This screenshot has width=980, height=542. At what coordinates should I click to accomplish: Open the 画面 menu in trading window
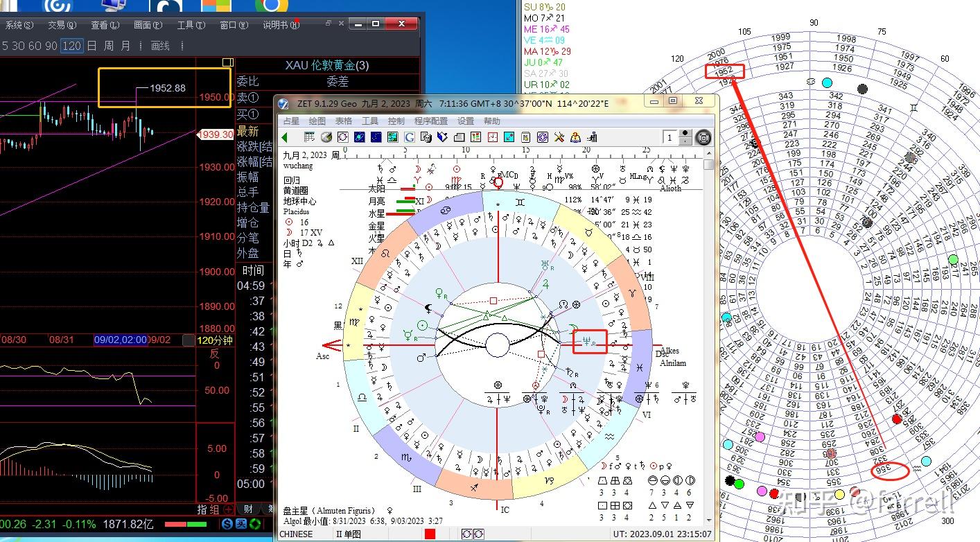pyautogui.click(x=148, y=25)
